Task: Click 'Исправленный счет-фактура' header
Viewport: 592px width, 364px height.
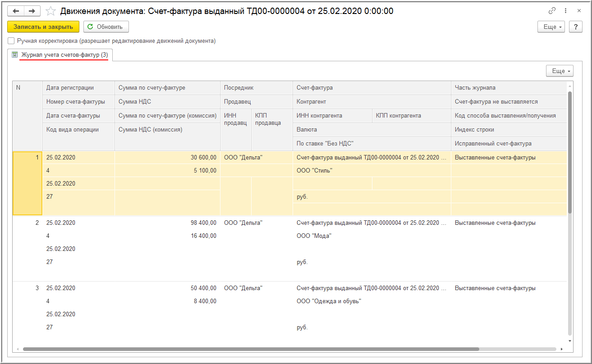Action: click(x=509, y=144)
